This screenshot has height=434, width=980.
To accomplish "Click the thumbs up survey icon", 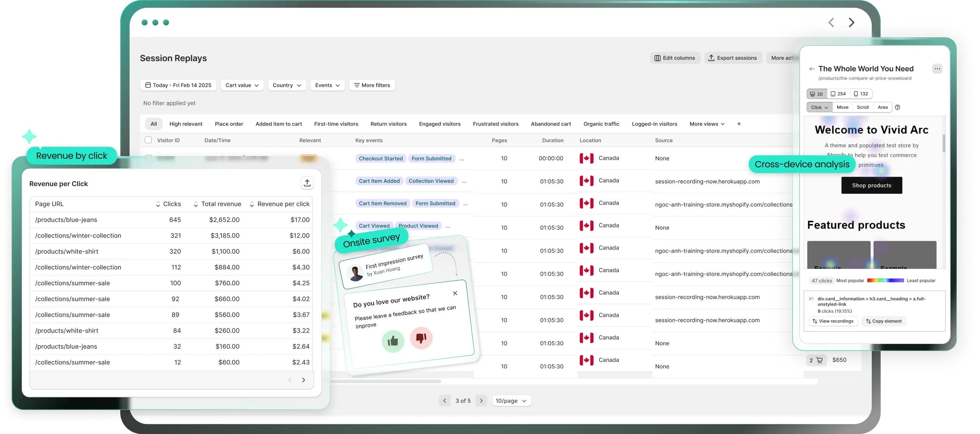I will pos(393,341).
